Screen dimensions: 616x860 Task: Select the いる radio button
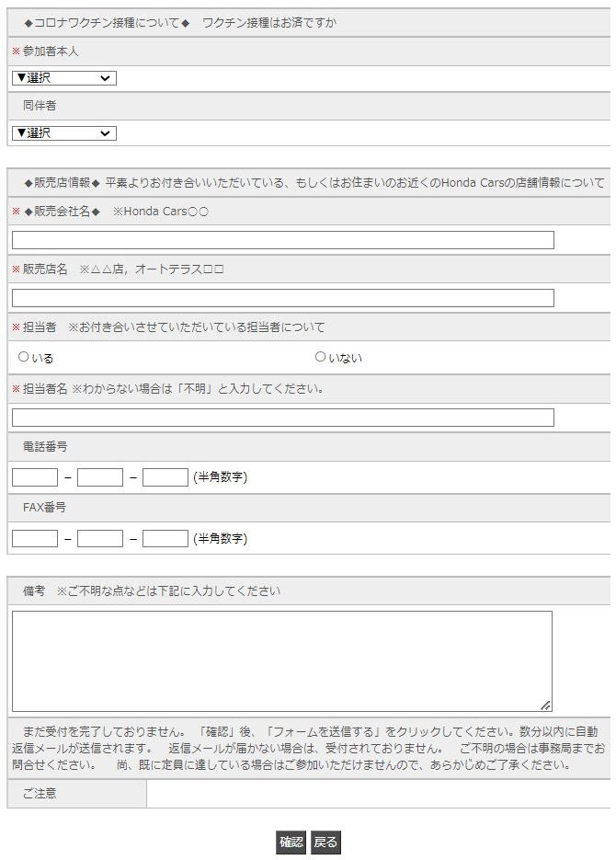(24, 357)
